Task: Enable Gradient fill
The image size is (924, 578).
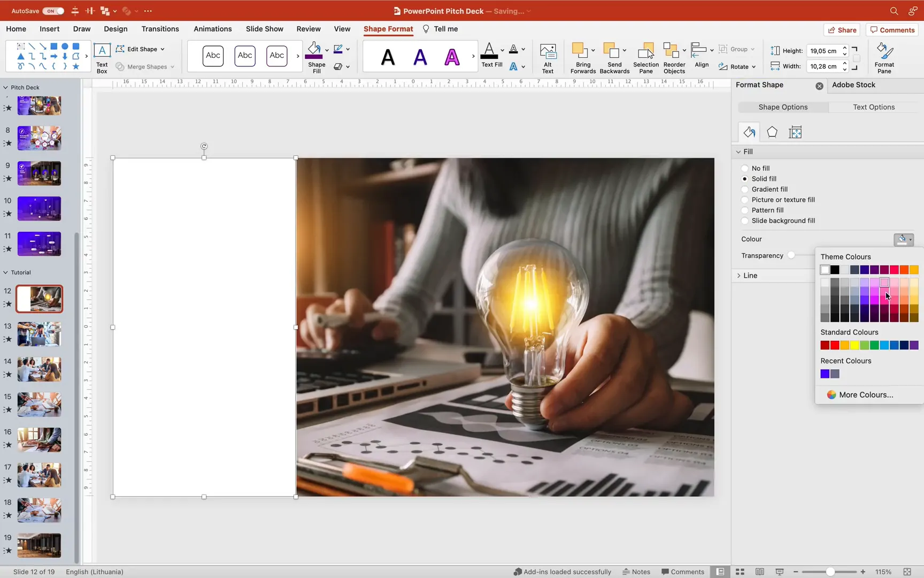Action: click(x=745, y=189)
